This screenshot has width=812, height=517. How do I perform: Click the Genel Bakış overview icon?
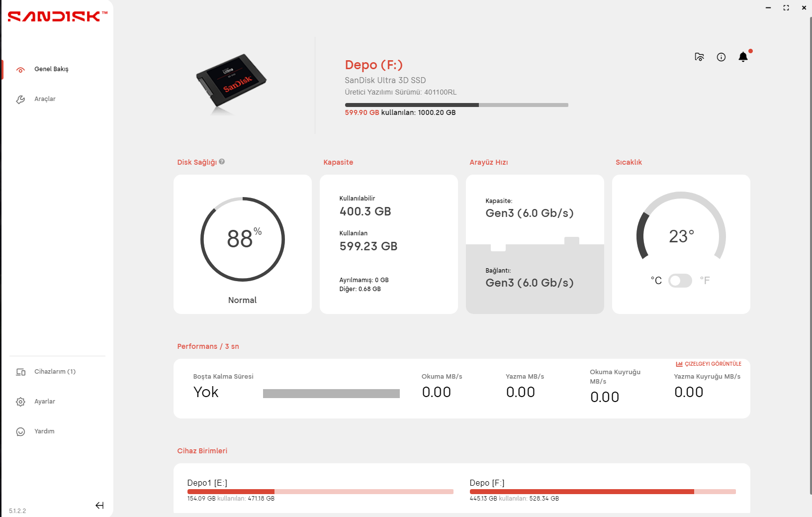[20, 70]
